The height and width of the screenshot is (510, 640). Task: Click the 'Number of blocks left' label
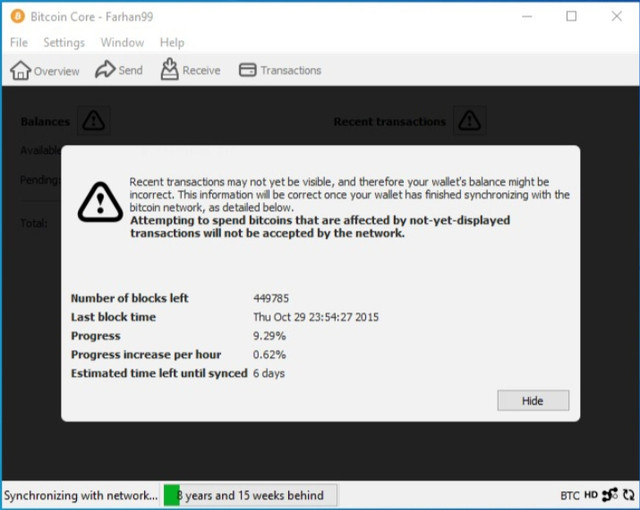[x=130, y=298]
